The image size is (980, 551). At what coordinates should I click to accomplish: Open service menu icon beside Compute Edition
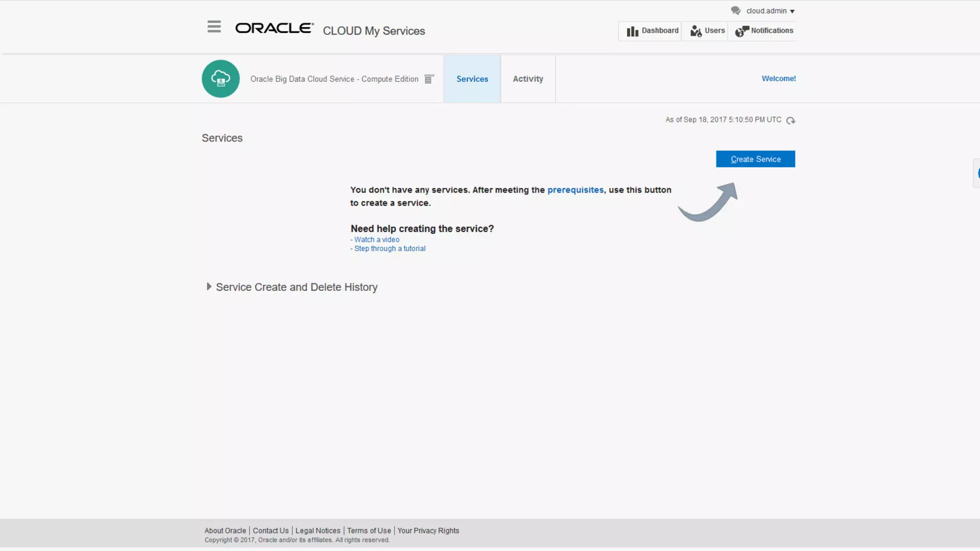[429, 79]
